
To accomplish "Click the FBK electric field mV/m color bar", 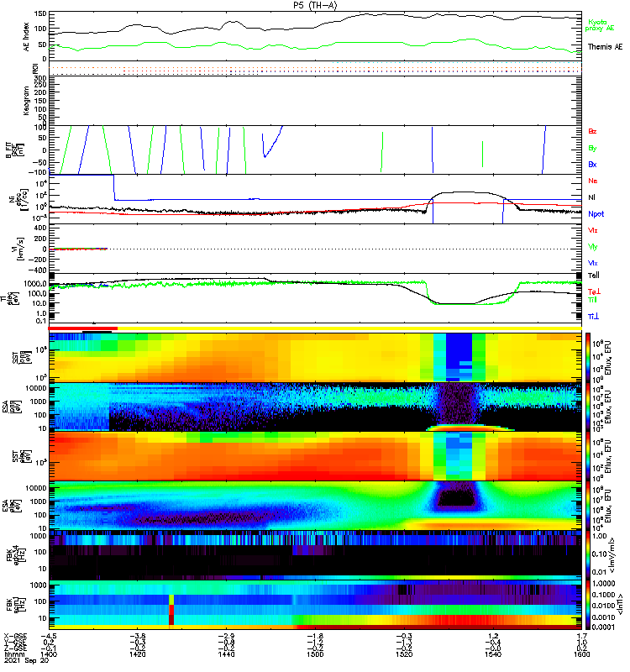I will coord(588,556).
